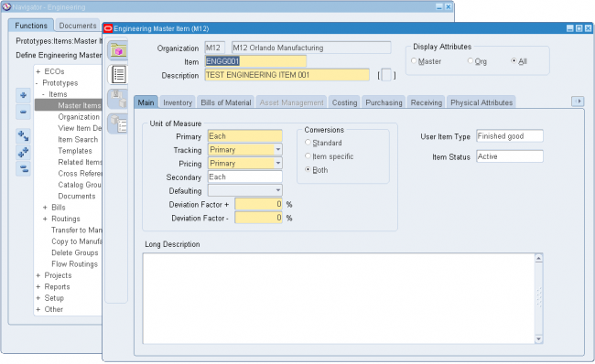Click the Long Description scroll up arrow
595x364 pixels.
[x=538, y=258]
